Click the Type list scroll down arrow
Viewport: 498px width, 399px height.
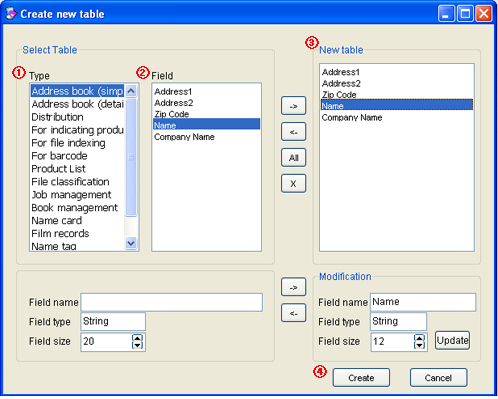pos(131,243)
